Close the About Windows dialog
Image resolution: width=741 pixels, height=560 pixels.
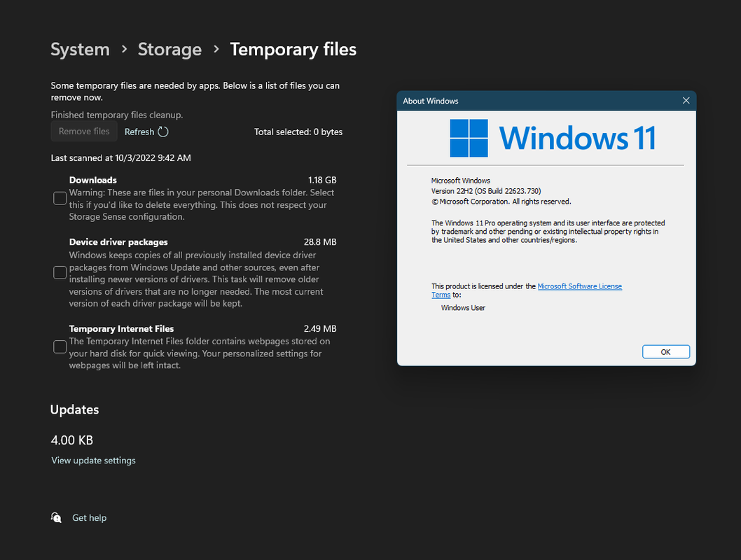[x=686, y=101]
